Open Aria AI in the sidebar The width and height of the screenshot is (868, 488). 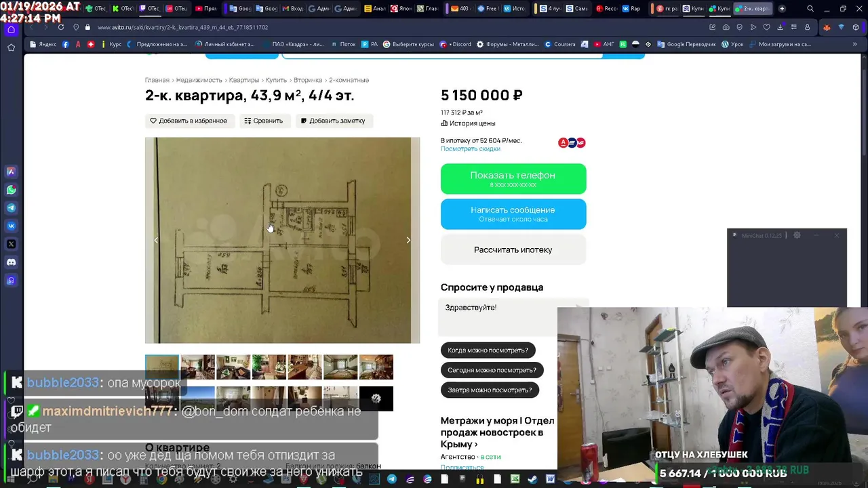(x=11, y=171)
